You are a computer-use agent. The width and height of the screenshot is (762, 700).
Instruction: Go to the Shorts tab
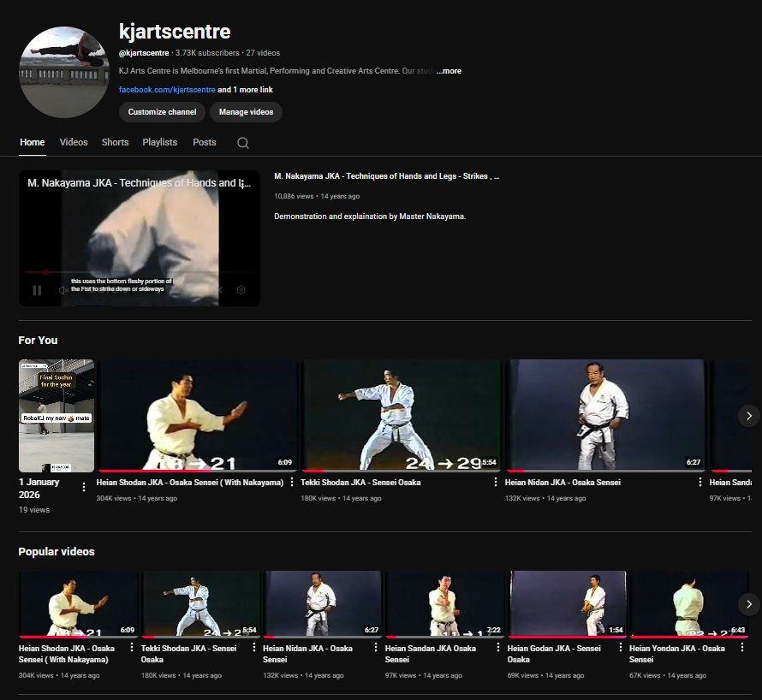tap(115, 142)
